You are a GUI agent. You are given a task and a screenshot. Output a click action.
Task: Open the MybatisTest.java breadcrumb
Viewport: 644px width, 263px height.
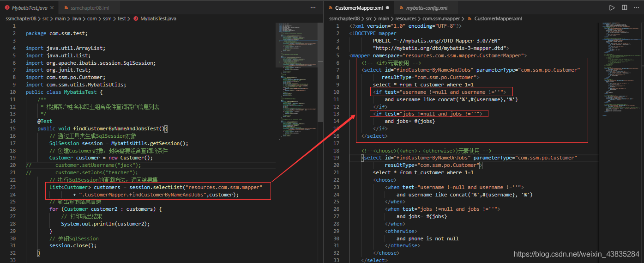coord(155,18)
